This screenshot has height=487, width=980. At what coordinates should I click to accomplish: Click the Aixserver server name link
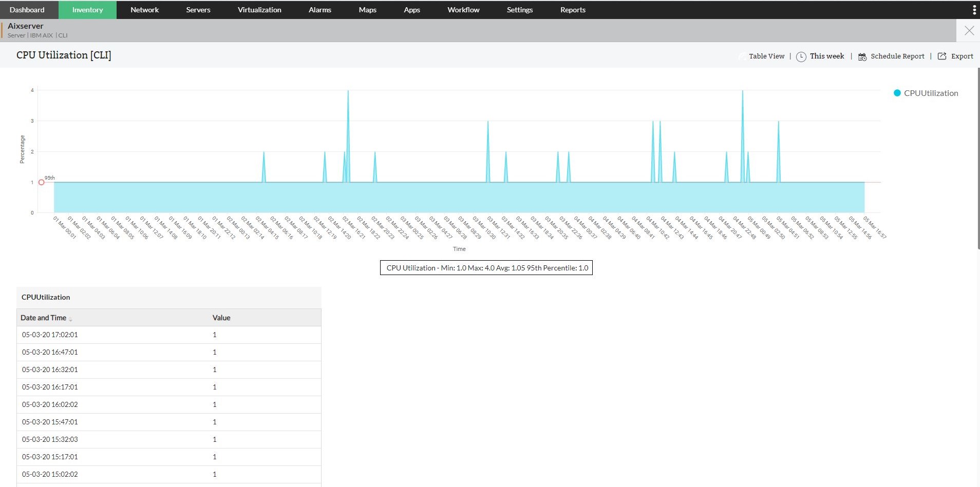click(x=25, y=25)
